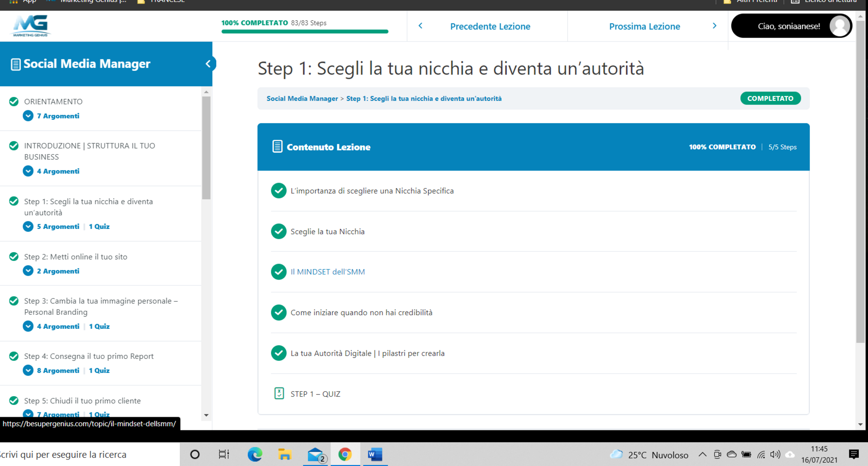Expand the 7 Argomenti under ORIENTAMENTO
Screen dimensions: 868x466
pos(28,116)
